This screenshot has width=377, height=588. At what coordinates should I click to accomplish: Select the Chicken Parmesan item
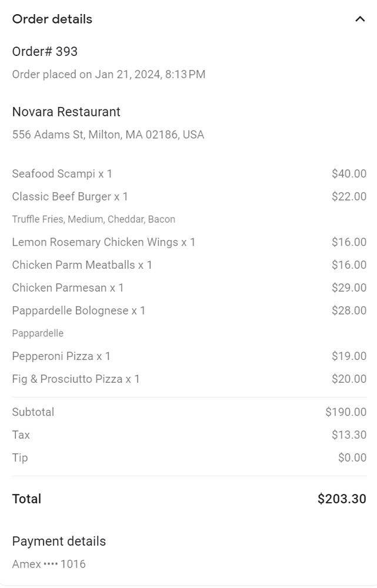tap(68, 288)
